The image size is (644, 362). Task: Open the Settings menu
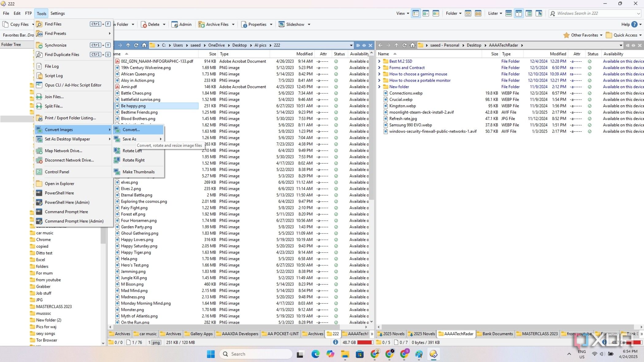tap(57, 13)
